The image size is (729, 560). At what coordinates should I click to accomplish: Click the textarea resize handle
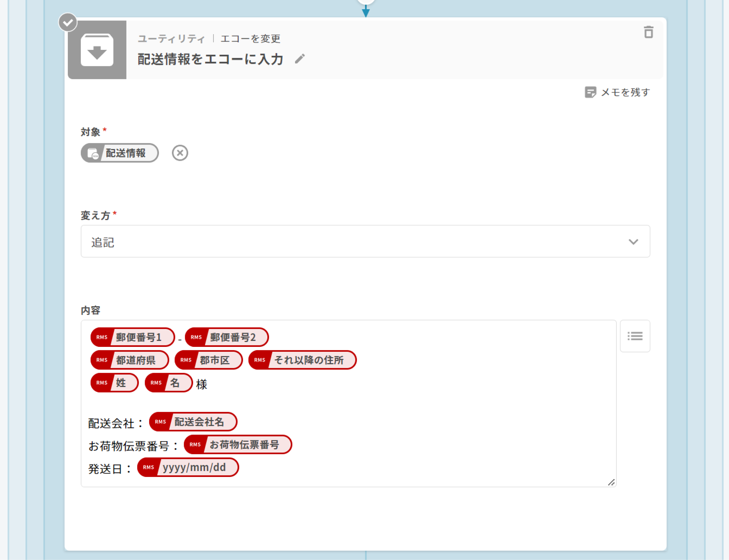[x=611, y=482]
